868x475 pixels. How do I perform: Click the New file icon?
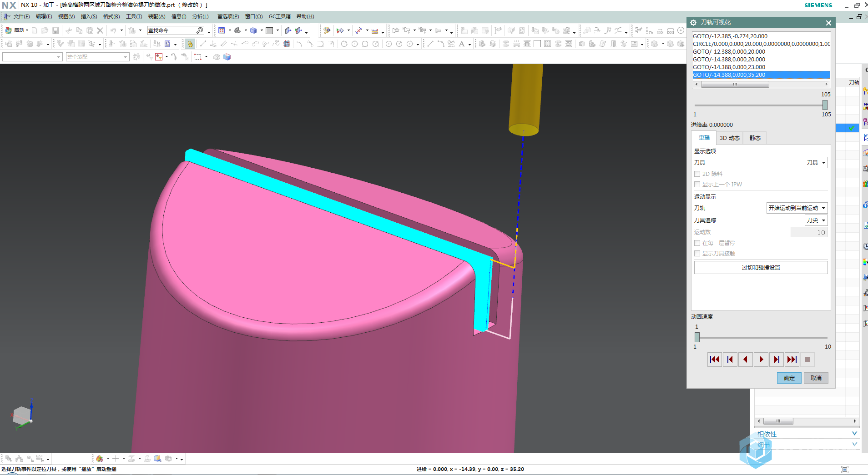[35, 30]
